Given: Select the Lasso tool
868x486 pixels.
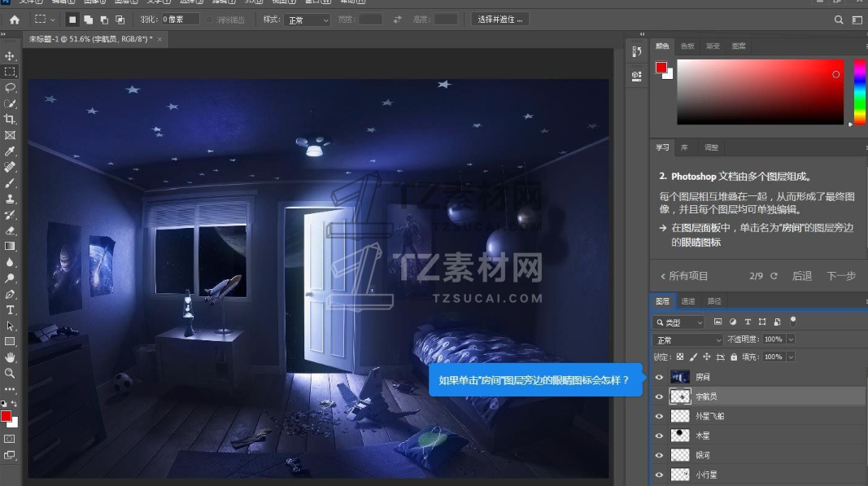Looking at the screenshot, I should click(11, 87).
